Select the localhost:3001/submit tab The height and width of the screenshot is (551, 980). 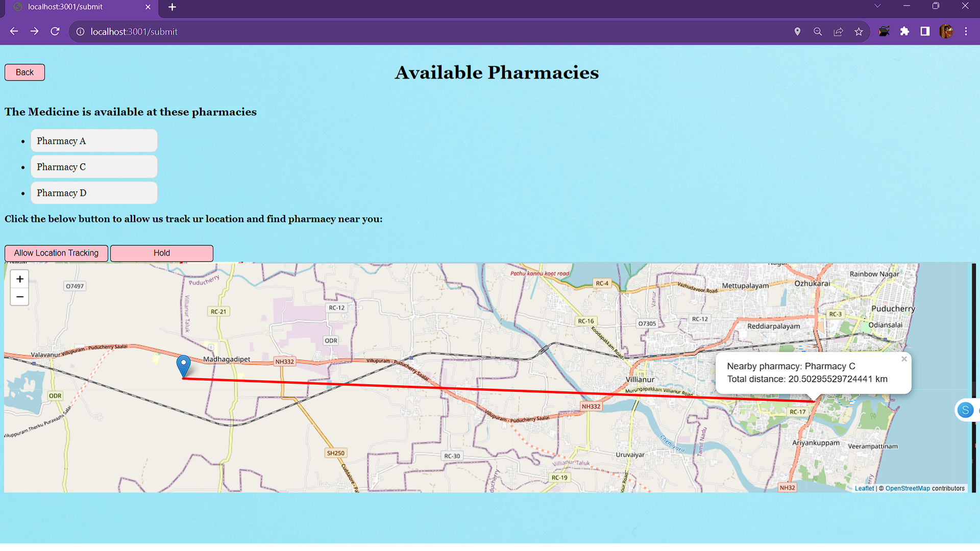click(x=77, y=7)
